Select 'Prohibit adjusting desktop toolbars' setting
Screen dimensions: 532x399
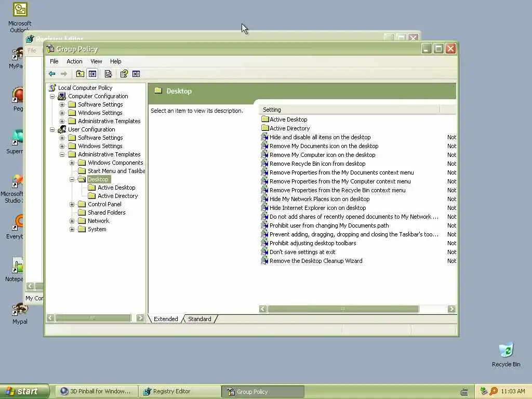coord(313,243)
